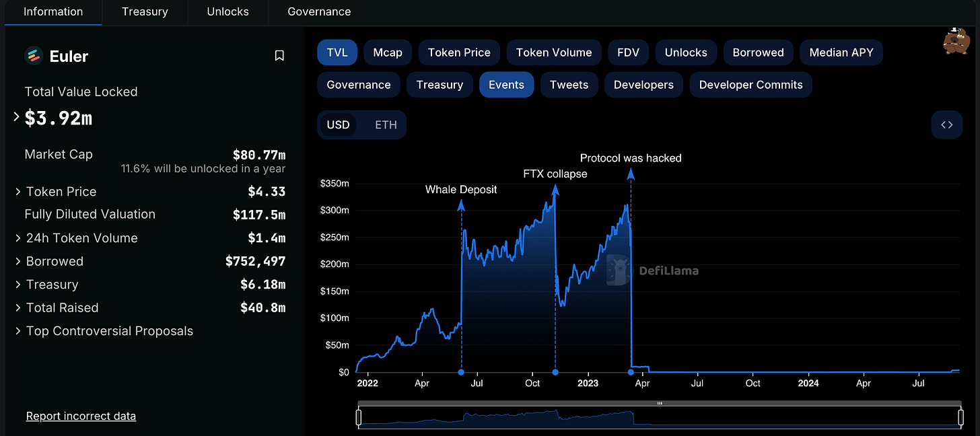Click the Euler protocol name heading

pyautogui.click(x=69, y=56)
